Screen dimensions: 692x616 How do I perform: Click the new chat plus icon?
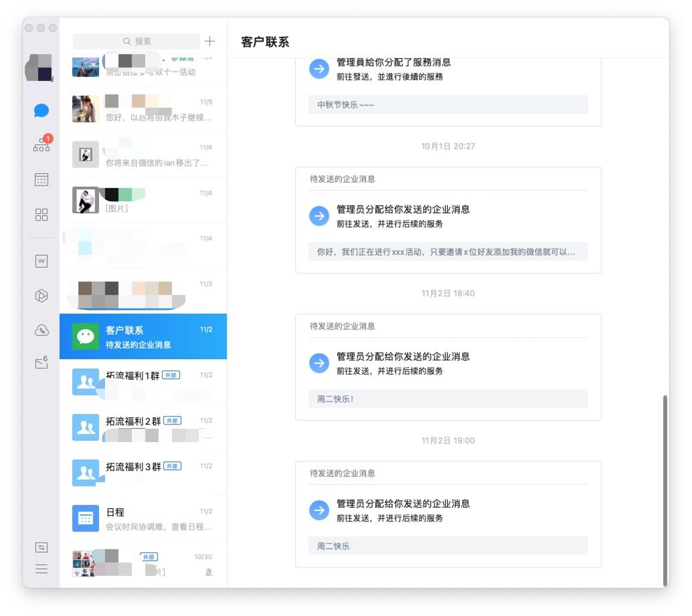pyautogui.click(x=209, y=41)
